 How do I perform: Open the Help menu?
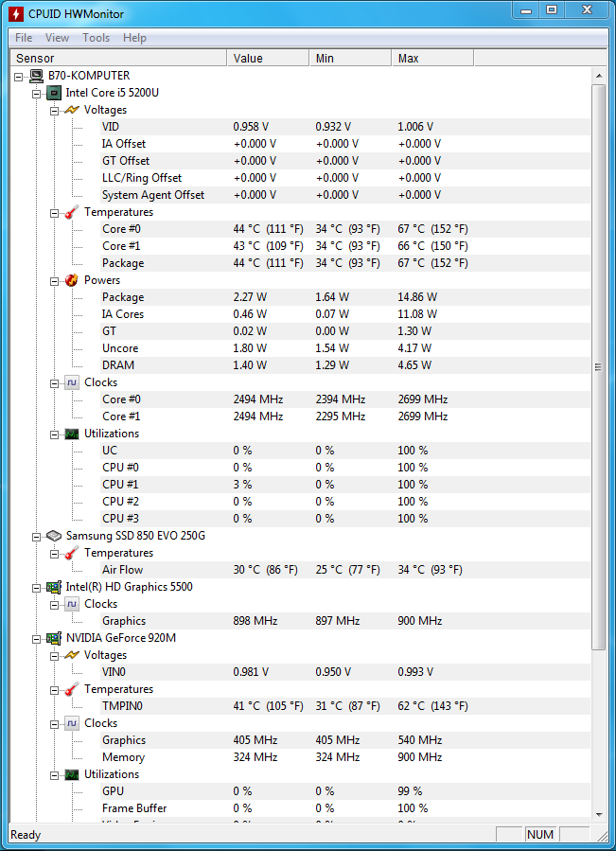click(134, 38)
